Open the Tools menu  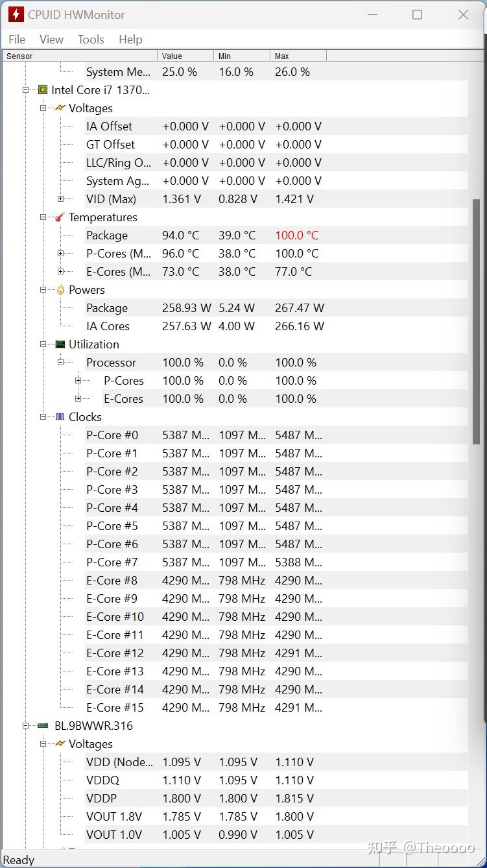[x=90, y=39]
